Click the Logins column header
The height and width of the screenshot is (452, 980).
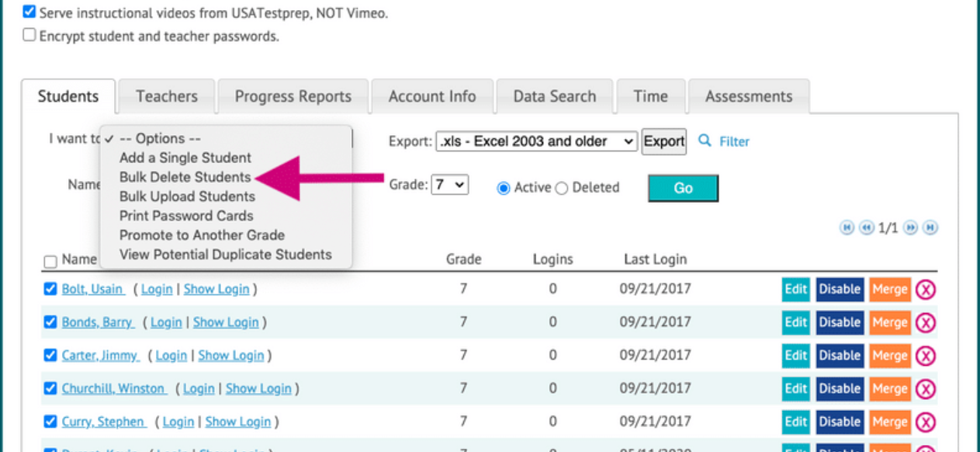[552, 259]
